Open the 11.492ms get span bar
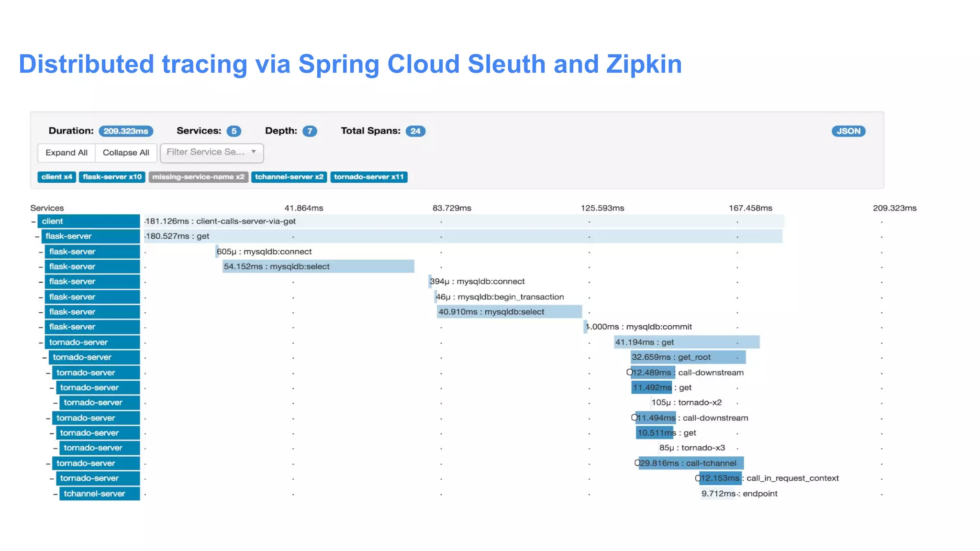Viewport: 980px width, 551px height. pyautogui.click(x=652, y=387)
